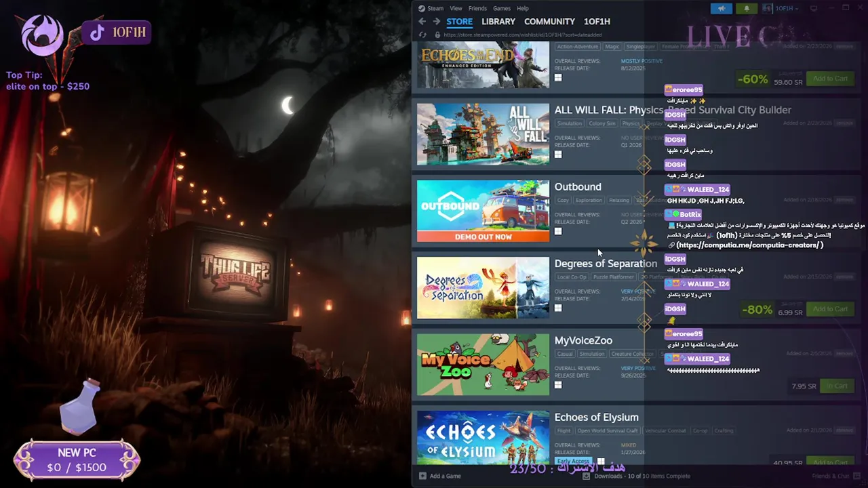The width and height of the screenshot is (868, 488).
Task: Click Windows icon under Echoes of the End
Action: [x=558, y=77]
